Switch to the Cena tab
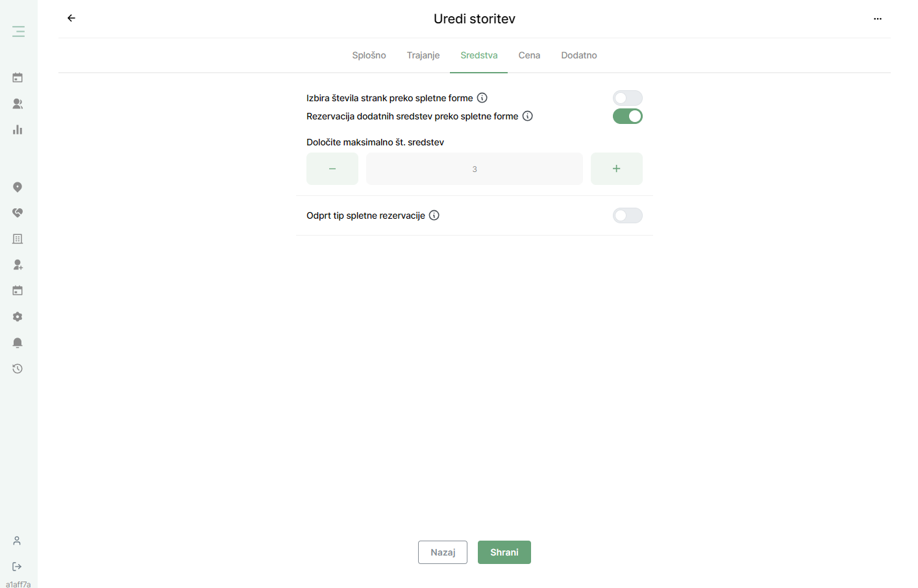 (x=529, y=55)
